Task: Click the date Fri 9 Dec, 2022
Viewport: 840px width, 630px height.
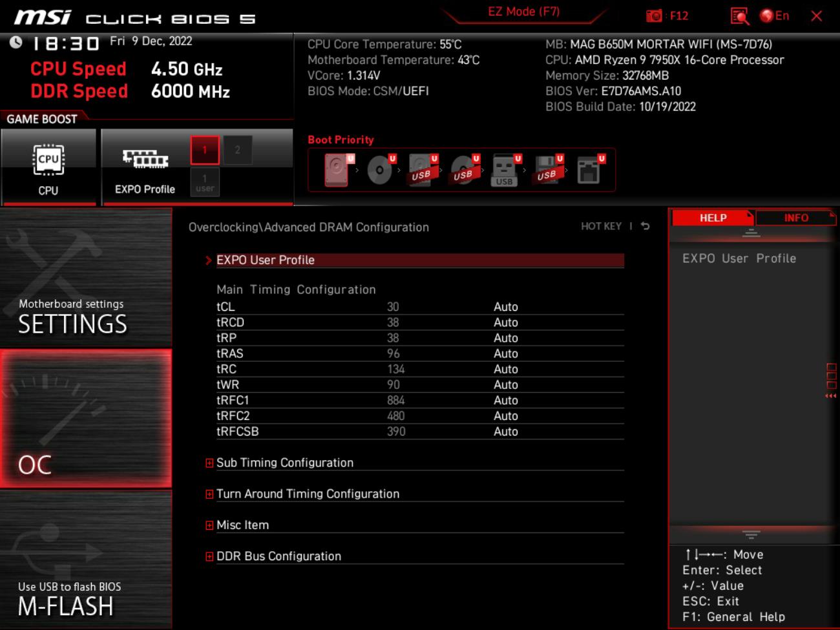Action: pos(151,41)
